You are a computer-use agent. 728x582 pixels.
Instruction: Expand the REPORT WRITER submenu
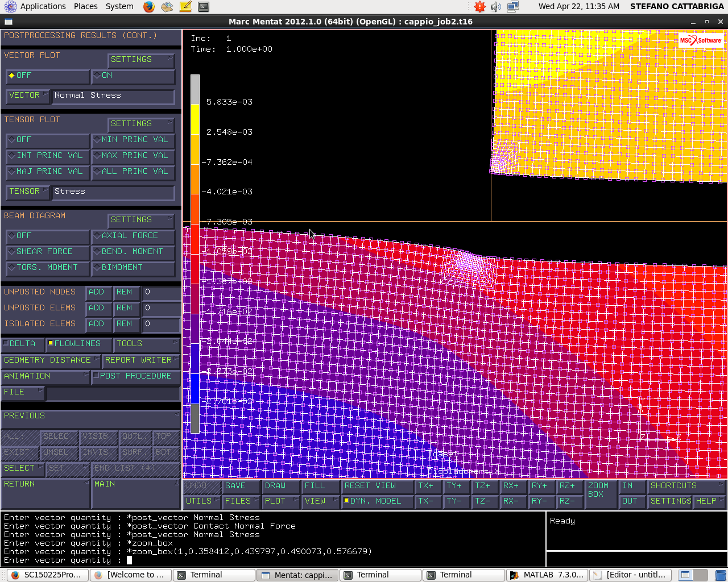coord(141,360)
